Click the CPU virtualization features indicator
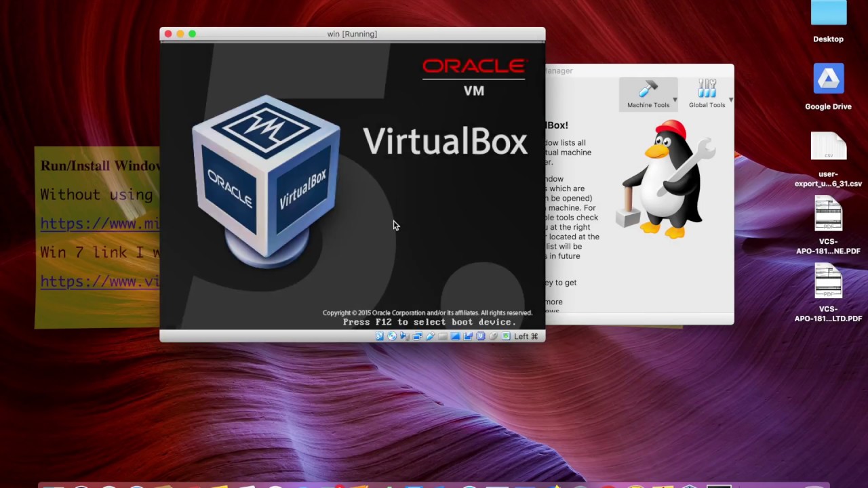This screenshot has height=488, width=868. (x=481, y=336)
